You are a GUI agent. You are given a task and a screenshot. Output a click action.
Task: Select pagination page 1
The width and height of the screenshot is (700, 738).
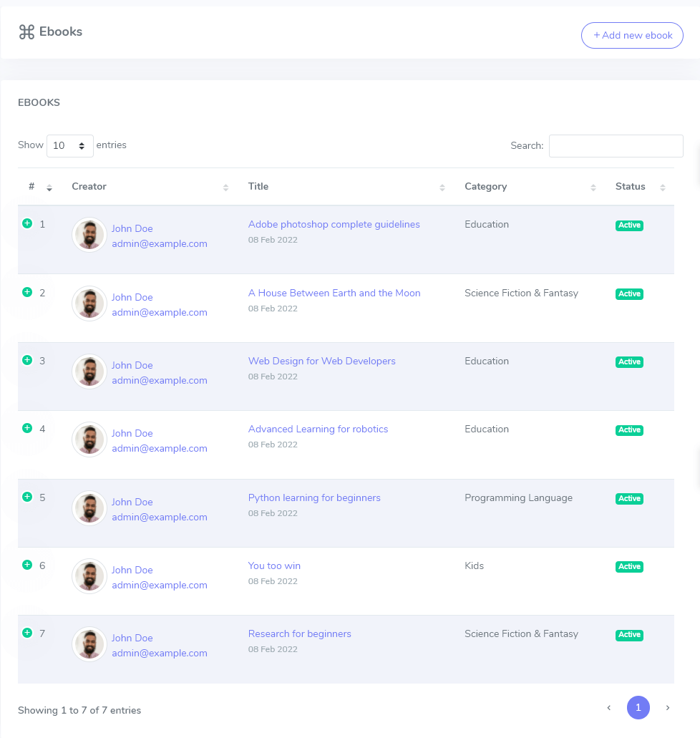click(638, 708)
